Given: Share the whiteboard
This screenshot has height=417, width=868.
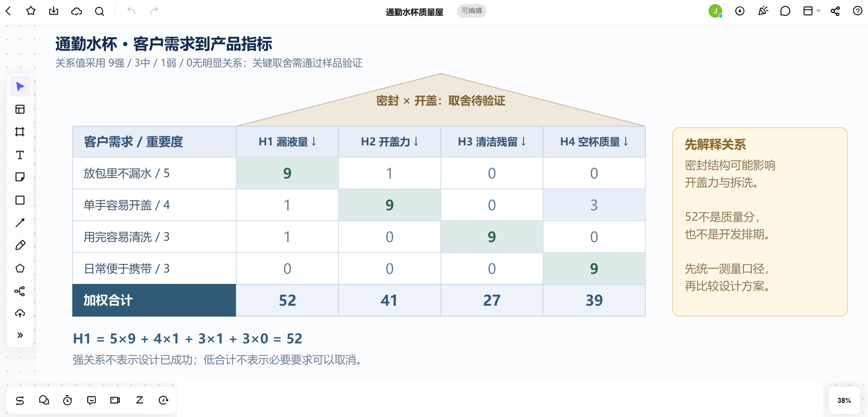Looking at the screenshot, I should pyautogui.click(x=835, y=11).
